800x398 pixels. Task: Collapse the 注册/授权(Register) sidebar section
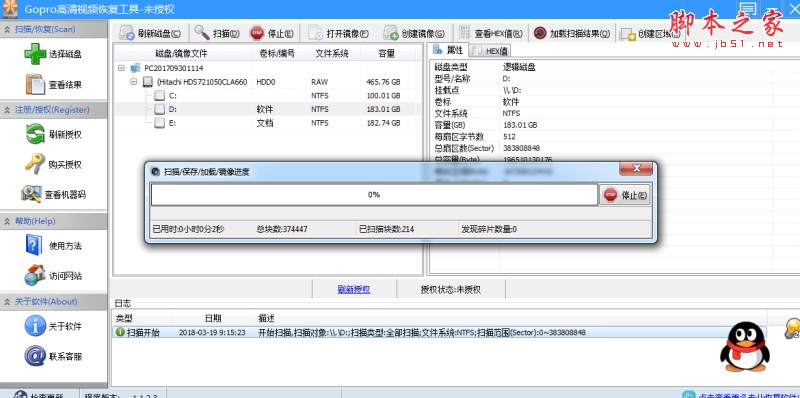(x=7, y=110)
